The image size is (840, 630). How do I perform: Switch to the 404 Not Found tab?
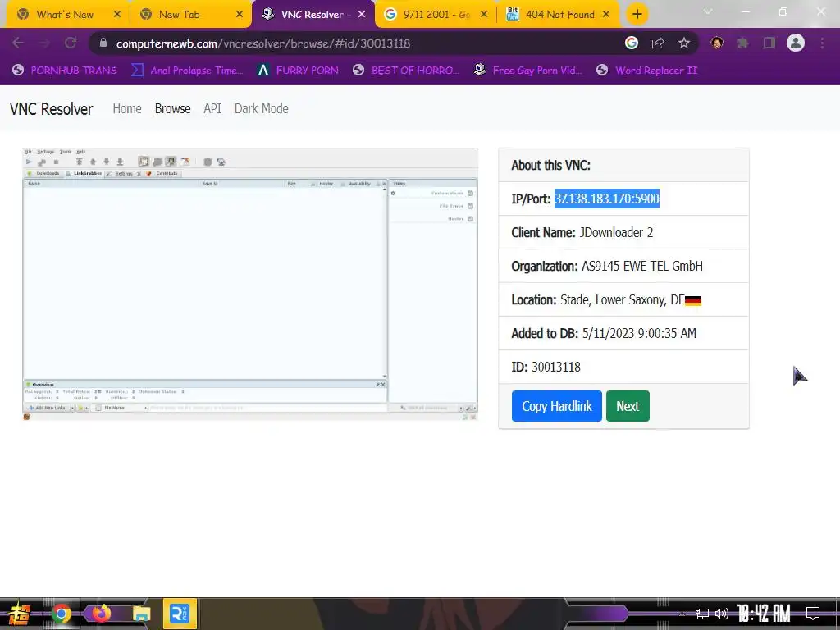point(559,15)
